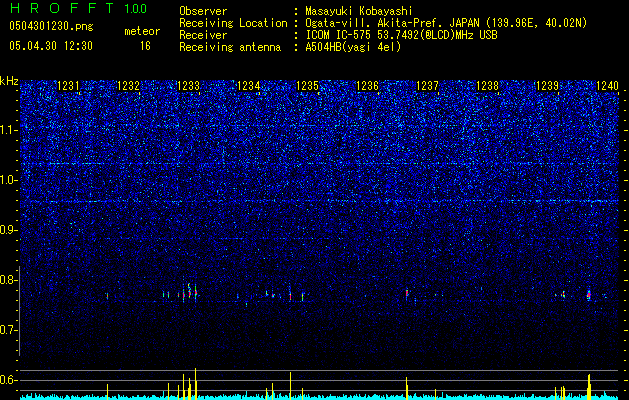Click the meteor echo near 1237
Image resolution: width=629 pixels, height=400 pixels.
(407, 293)
